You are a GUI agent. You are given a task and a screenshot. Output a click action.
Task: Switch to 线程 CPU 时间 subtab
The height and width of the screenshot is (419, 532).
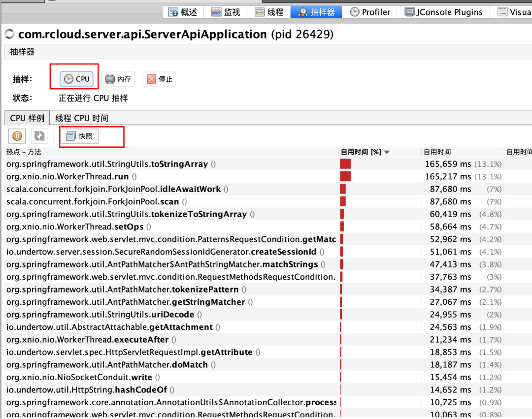(x=82, y=118)
